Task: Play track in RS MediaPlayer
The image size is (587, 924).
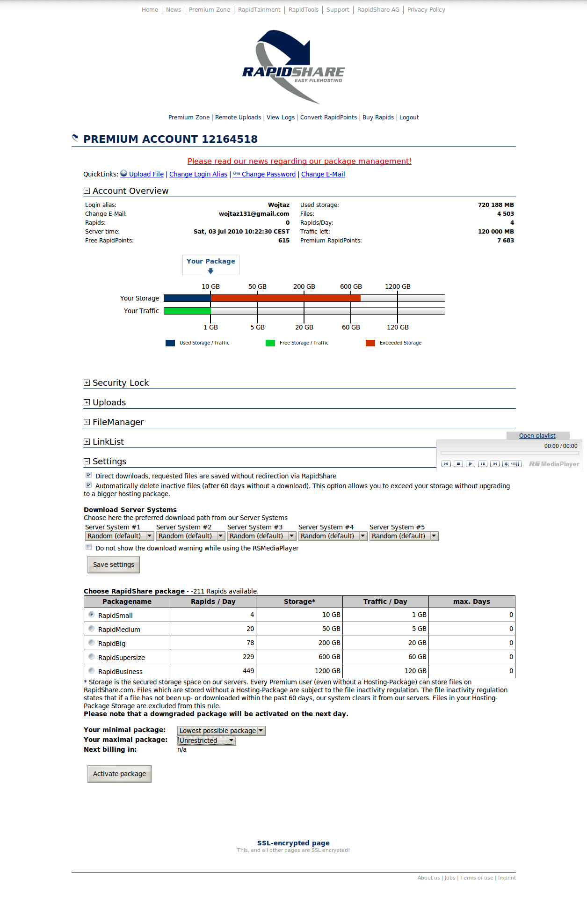Action: coord(471,464)
